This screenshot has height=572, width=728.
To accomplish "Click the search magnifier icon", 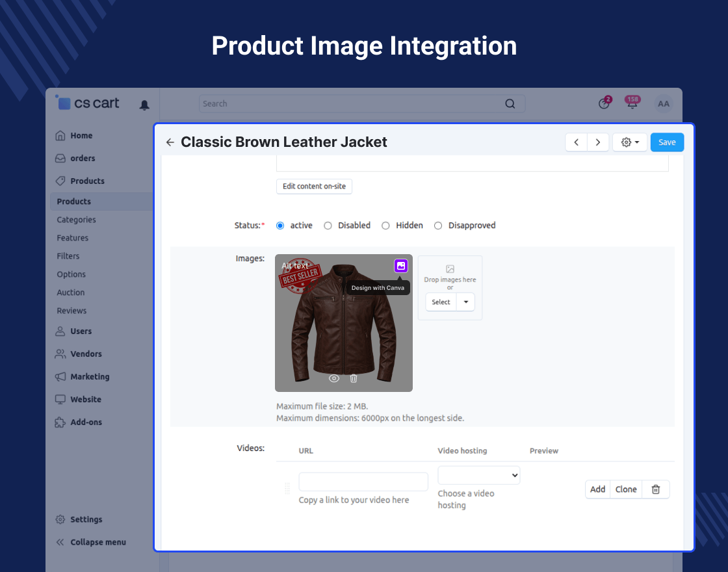I will pyautogui.click(x=510, y=103).
